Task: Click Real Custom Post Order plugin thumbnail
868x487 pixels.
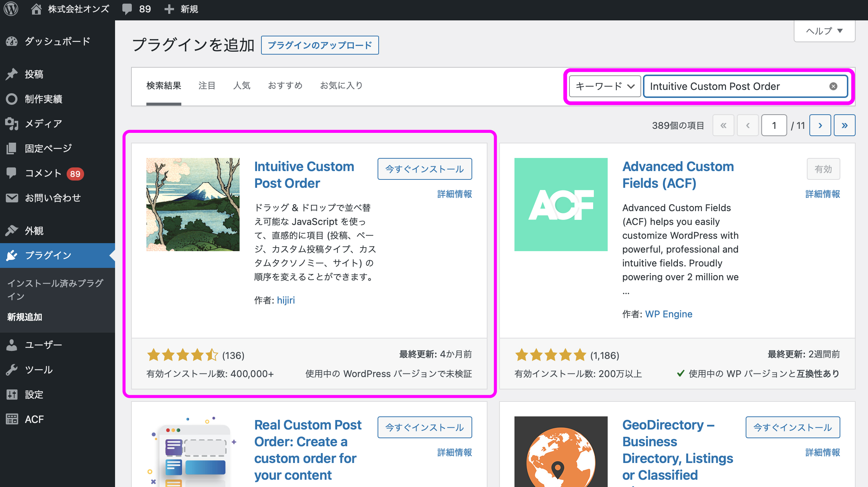Action: tap(193, 452)
